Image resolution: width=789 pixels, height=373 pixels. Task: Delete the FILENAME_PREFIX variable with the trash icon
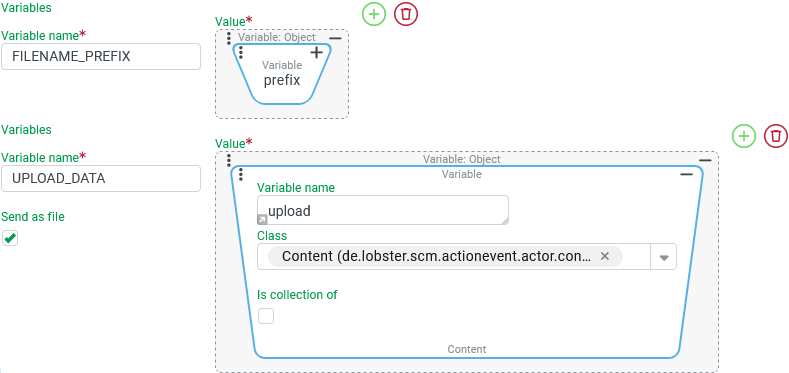(x=406, y=14)
